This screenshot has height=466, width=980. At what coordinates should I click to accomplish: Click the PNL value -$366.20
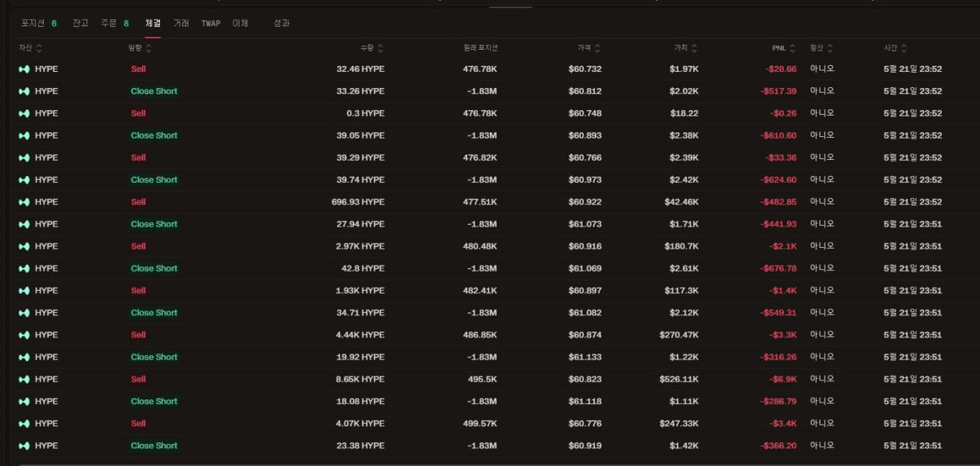pos(779,446)
